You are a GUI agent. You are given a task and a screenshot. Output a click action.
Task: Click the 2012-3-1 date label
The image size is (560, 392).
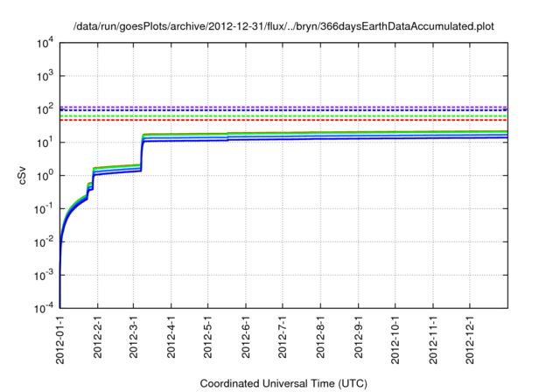[133, 337]
